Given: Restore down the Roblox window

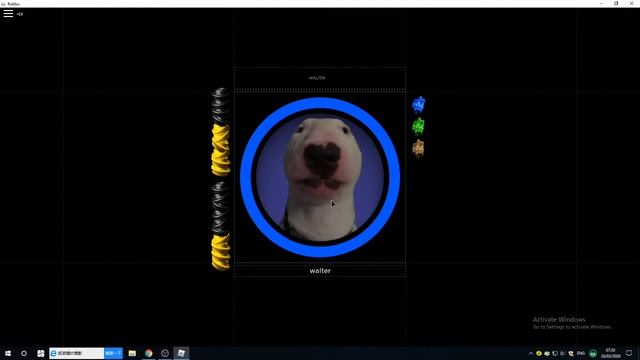Looking at the screenshot, I should pos(616,3).
